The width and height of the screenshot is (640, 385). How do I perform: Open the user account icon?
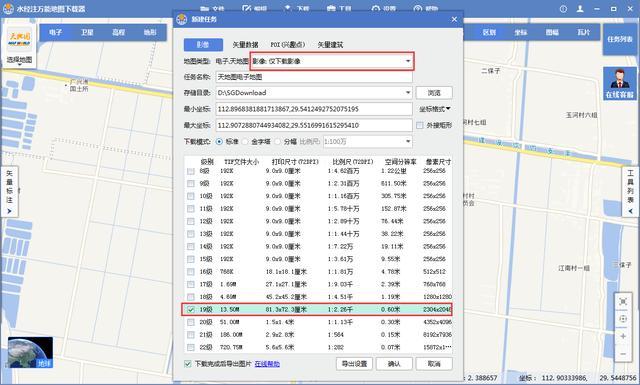tap(580, 9)
